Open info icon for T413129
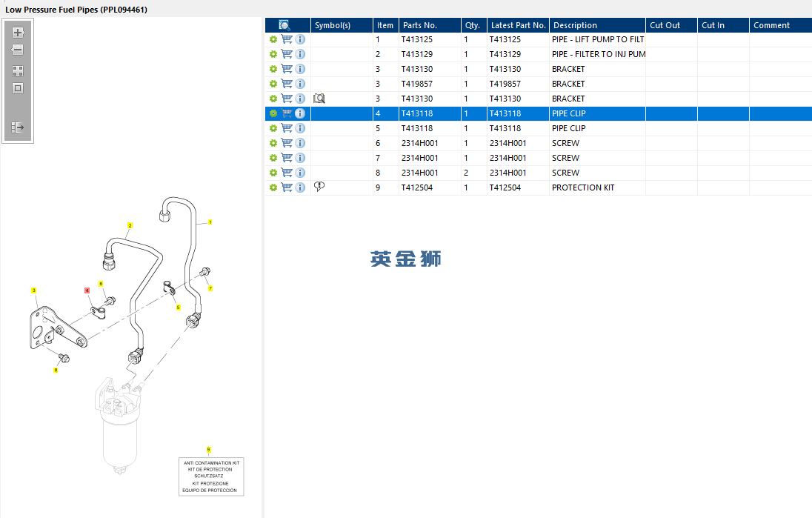 300,54
